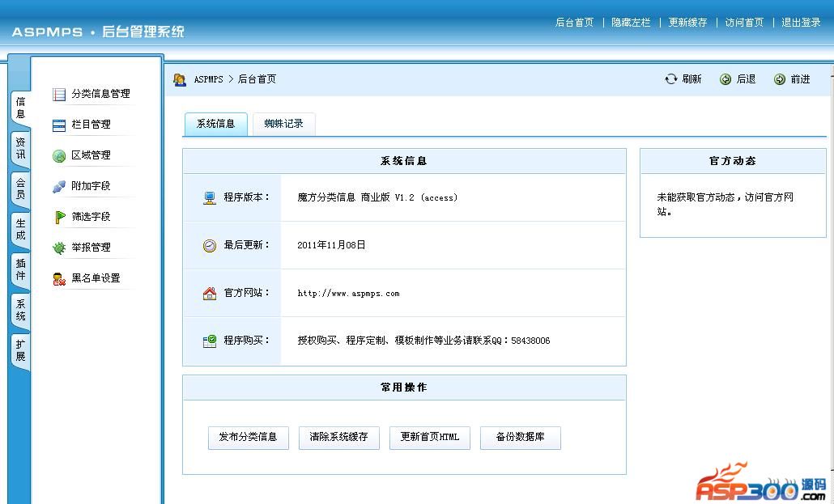Open the http://www.aspmps.com link
834x504 pixels.
(x=348, y=294)
